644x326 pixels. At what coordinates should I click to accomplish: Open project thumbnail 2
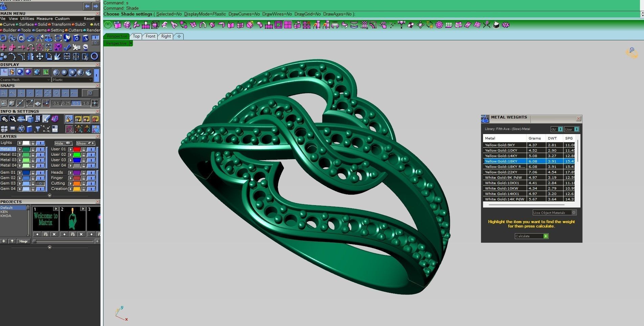[72, 219]
